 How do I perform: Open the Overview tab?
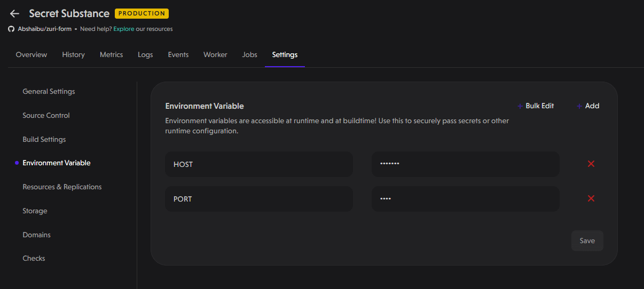point(32,54)
